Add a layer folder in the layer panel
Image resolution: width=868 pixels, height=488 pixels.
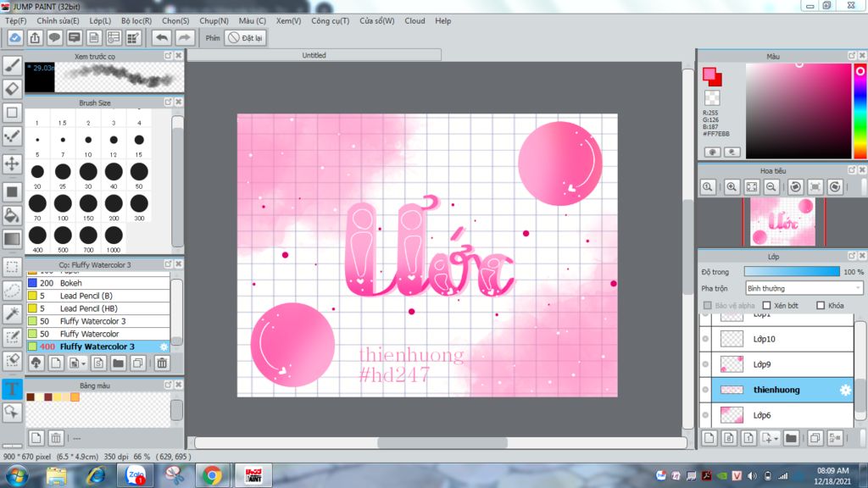click(x=791, y=438)
